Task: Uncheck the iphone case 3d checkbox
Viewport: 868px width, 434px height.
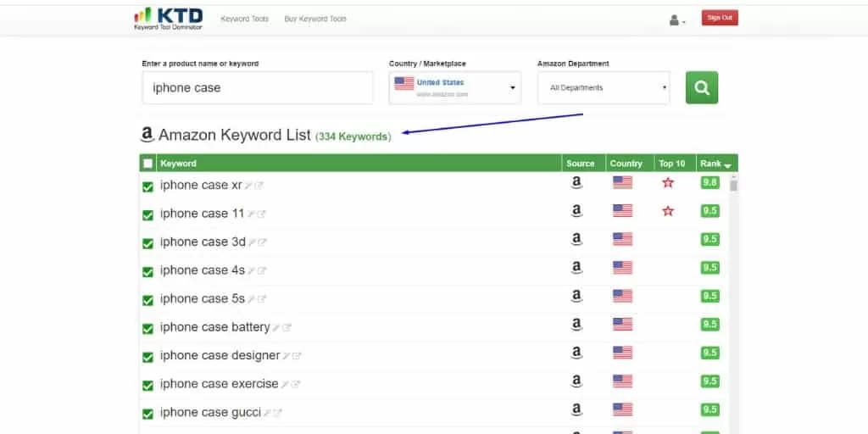Action: 147,243
